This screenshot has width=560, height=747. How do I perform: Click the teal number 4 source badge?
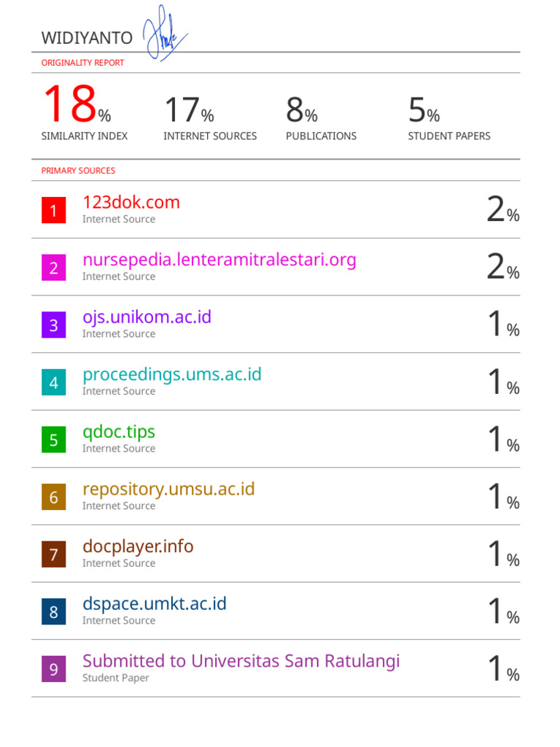click(53, 383)
